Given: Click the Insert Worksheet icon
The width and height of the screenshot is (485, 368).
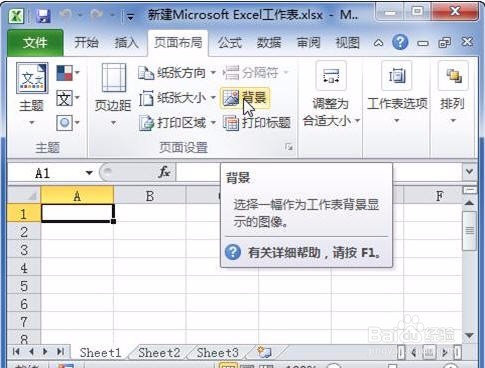Looking at the screenshot, I should (x=265, y=352).
